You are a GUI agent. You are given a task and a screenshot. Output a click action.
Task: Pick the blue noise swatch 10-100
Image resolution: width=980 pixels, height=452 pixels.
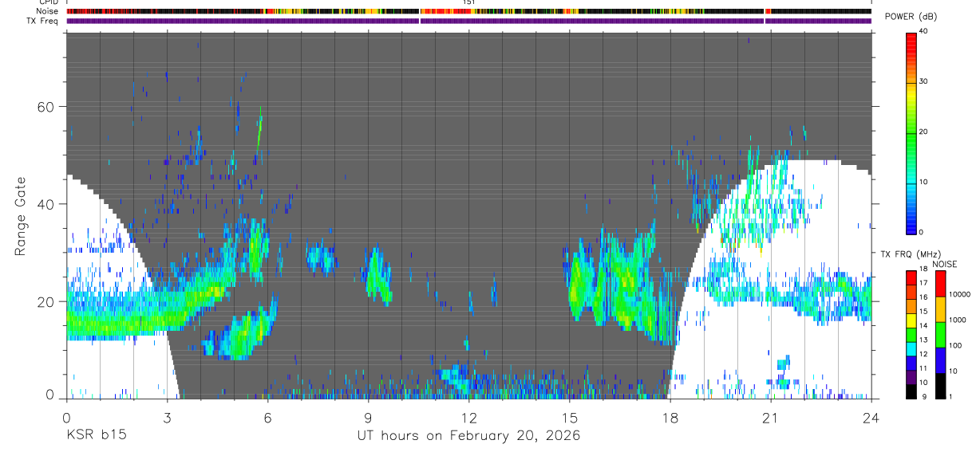(940, 360)
